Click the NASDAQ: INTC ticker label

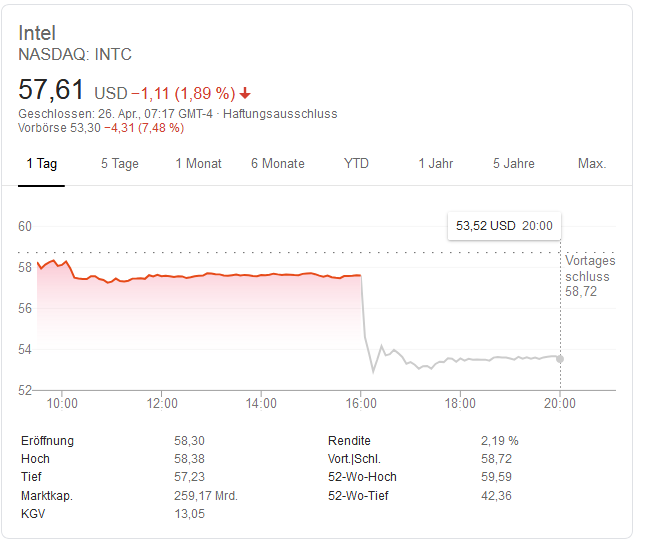[x=75, y=54]
